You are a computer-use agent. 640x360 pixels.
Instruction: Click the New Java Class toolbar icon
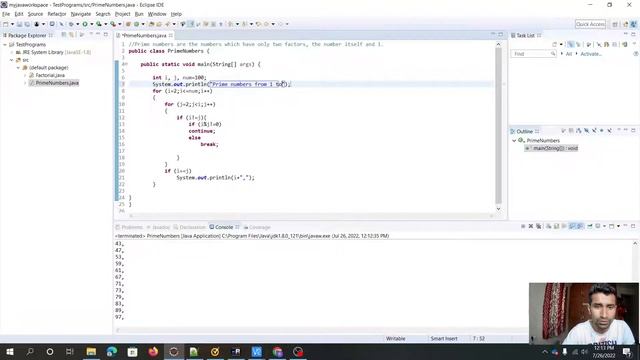tap(136, 24)
